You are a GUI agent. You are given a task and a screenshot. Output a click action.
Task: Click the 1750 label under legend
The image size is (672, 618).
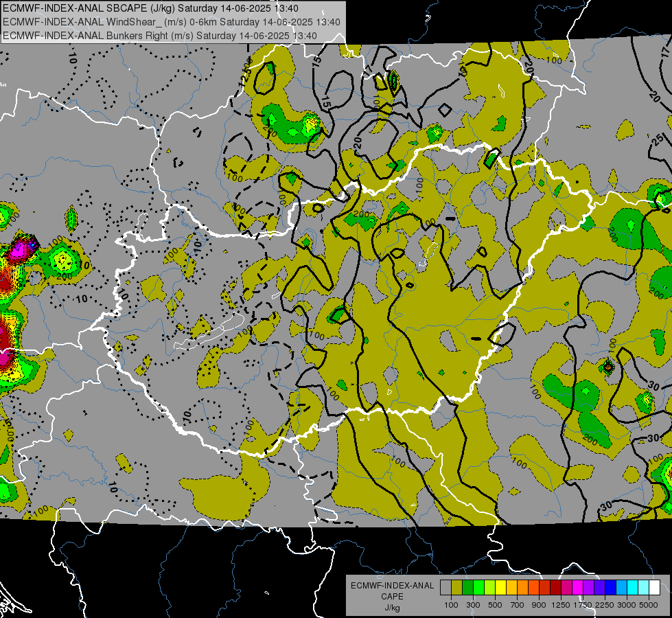[x=583, y=605]
